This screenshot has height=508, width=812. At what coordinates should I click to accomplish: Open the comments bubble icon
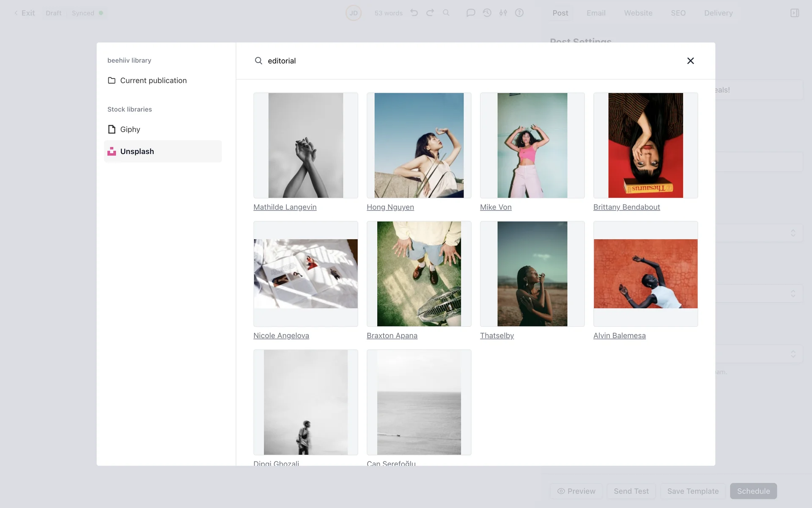[x=471, y=13]
